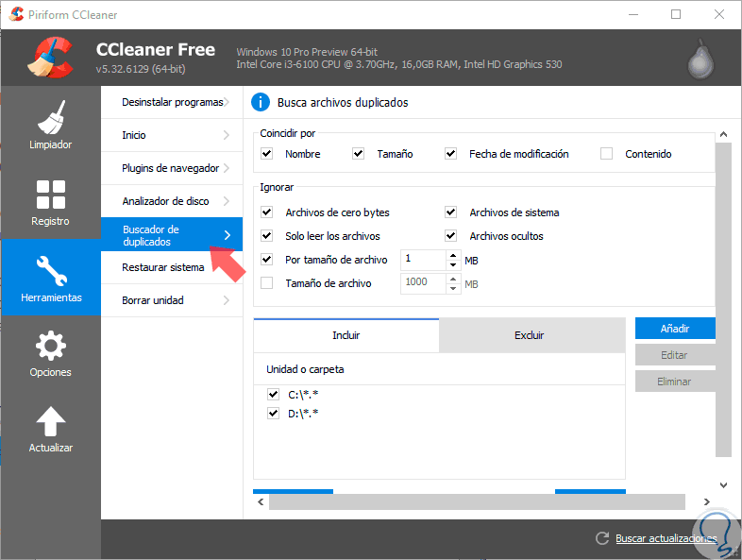This screenshot has height=560, width=742.
Task: Click the Unidad o carpeta column header
Action: (x=439, y=369)
